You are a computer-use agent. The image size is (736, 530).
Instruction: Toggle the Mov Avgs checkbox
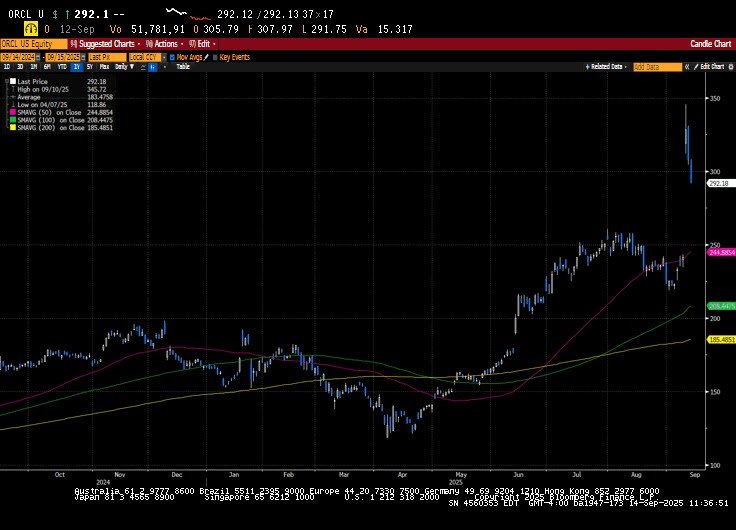pyautogui.click(x=172, y=57)
